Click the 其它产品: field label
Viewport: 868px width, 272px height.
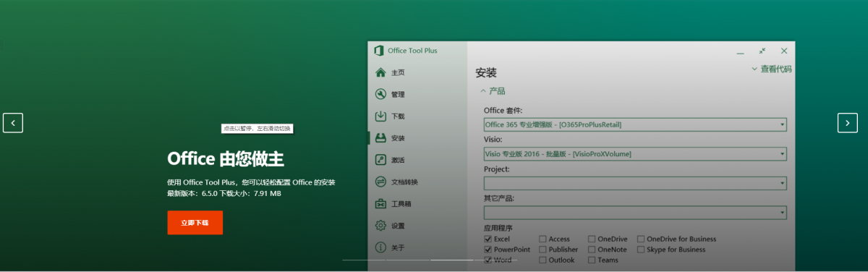coord(499,198)
